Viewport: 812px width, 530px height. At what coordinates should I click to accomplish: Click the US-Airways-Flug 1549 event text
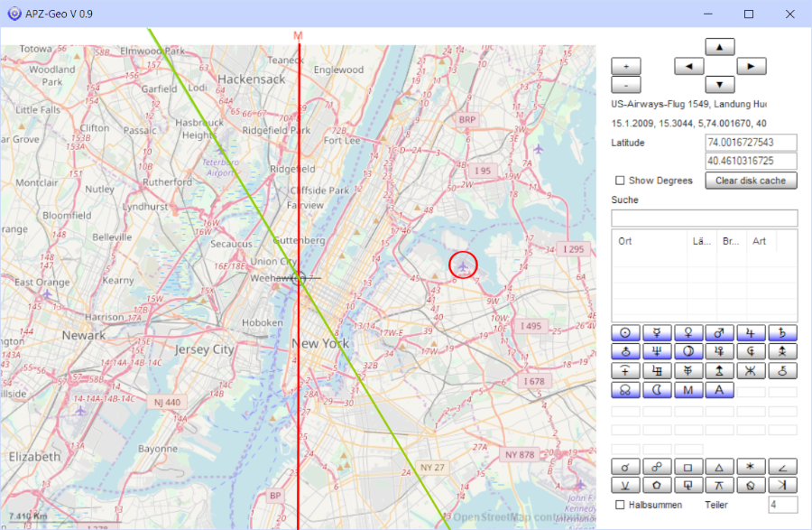pyautogui.click(x=688, y=104)
